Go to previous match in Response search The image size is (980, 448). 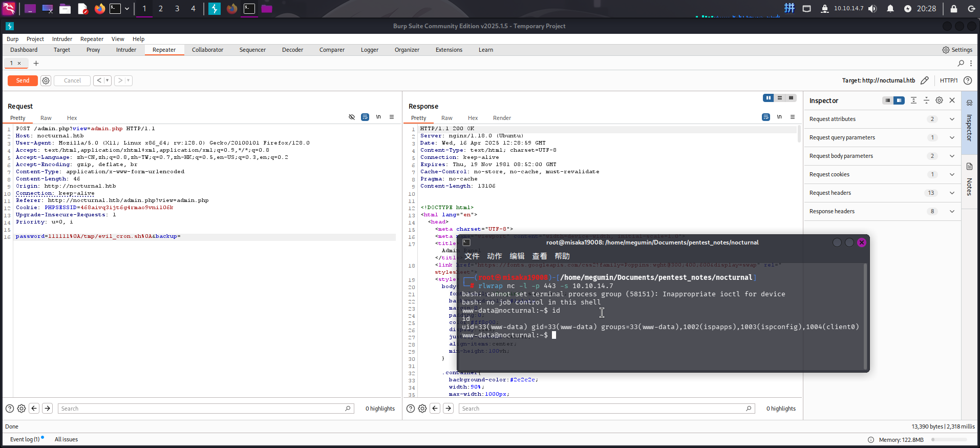tap(435, 409)
